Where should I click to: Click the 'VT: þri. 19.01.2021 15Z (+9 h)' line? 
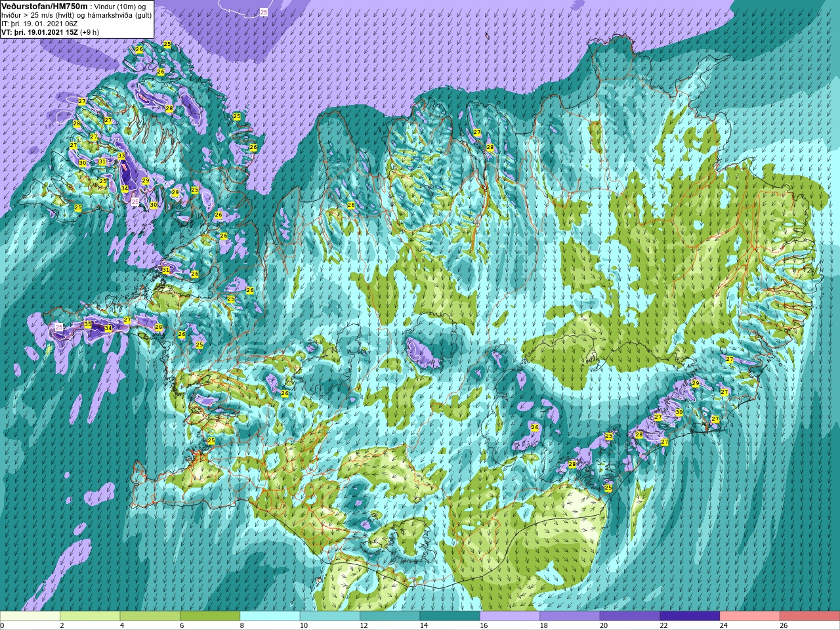pyautogui.click(x=51, y=32)
